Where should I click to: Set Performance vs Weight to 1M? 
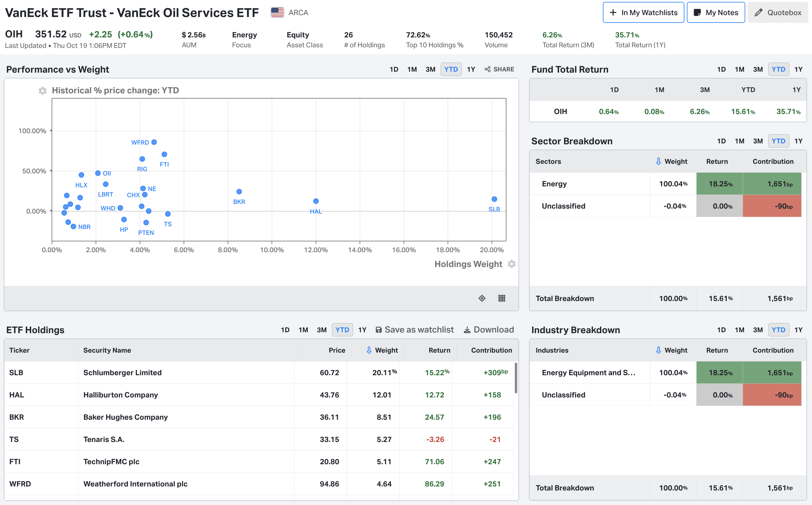(412, 69)
